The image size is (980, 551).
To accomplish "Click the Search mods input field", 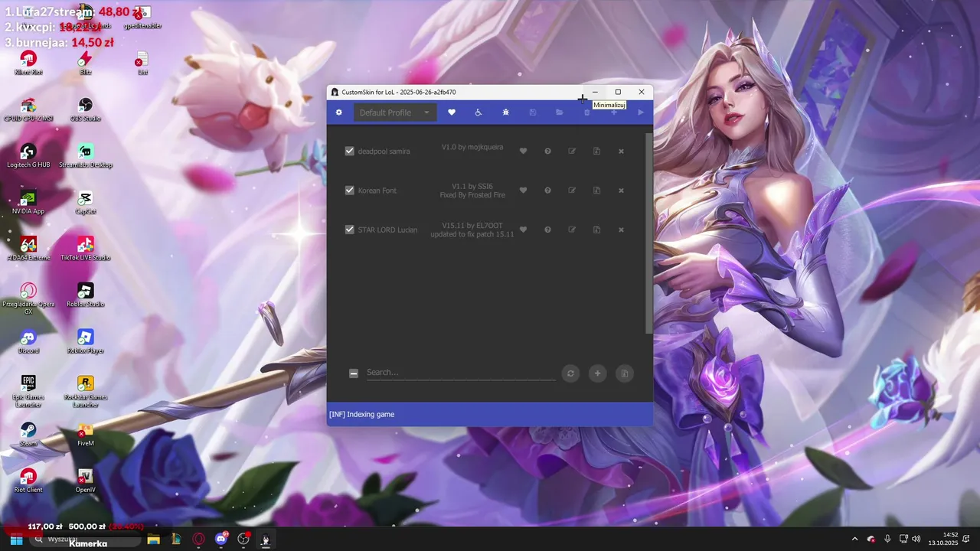I will coord(461,373).
